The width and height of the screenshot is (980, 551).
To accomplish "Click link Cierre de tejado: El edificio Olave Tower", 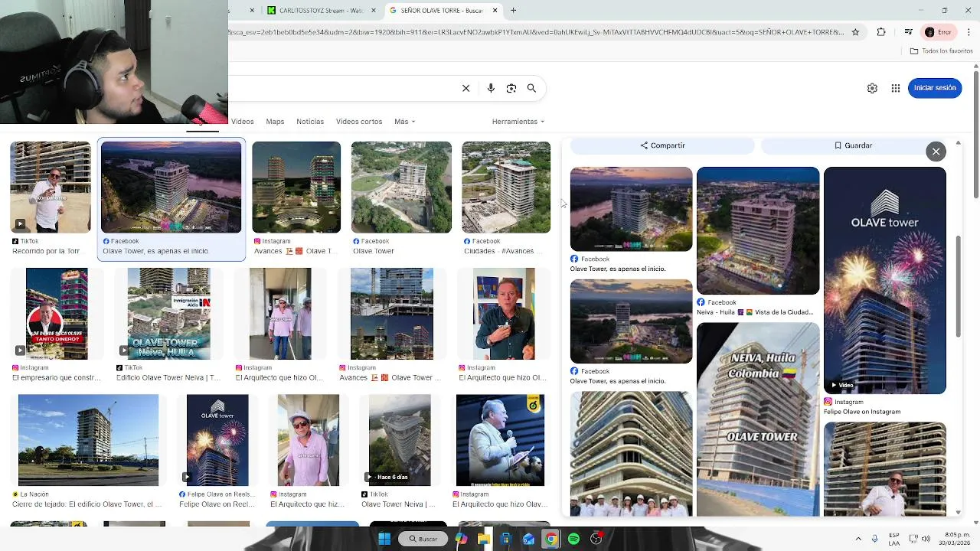I will tap(87, 504).
